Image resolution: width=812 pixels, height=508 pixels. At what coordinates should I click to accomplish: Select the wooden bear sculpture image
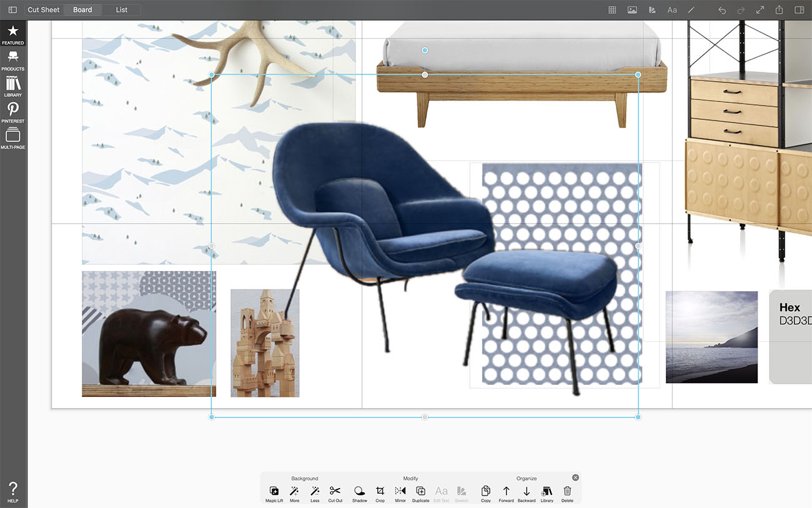tap(149, 334)
